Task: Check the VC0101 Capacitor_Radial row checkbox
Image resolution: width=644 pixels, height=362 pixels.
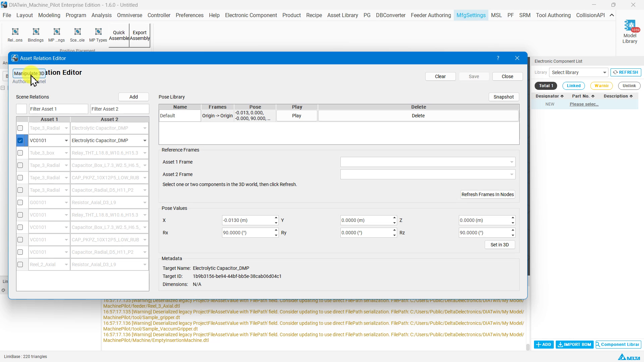Action: coord(20,252)
